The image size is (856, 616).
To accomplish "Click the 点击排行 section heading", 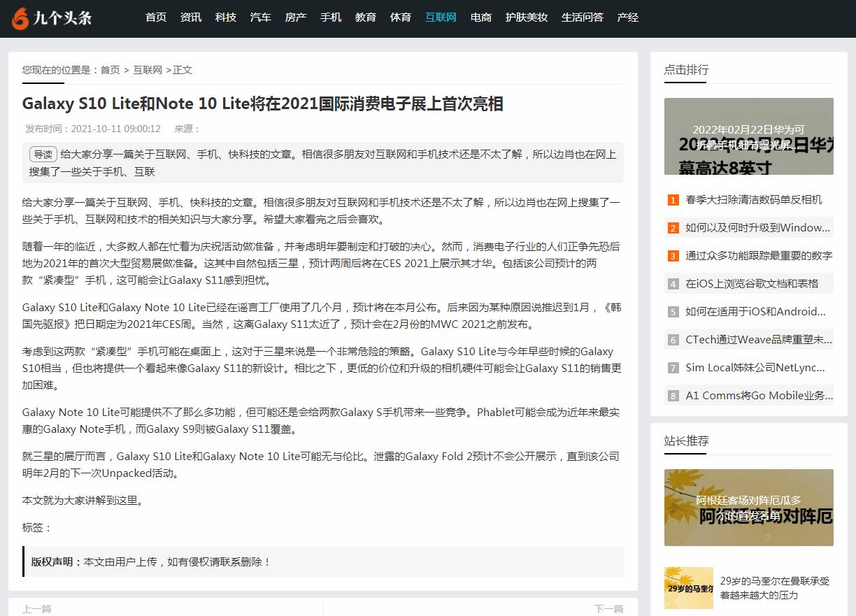I will coord(686,70).
